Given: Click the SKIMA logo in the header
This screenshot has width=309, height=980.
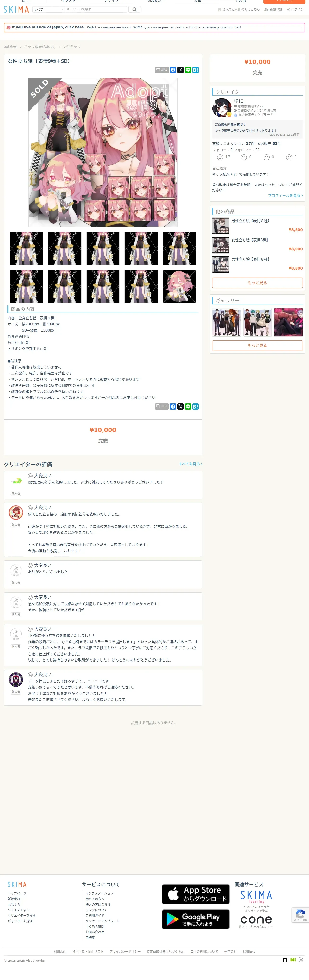Looking at the screenshot, I should tap(16, 10).
